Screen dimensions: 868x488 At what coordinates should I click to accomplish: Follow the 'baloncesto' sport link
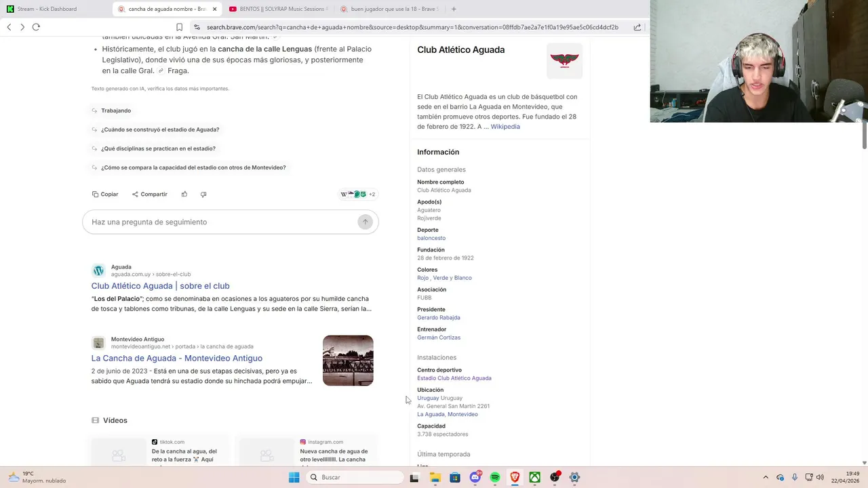pyautogui.click(x=431, y=238)
